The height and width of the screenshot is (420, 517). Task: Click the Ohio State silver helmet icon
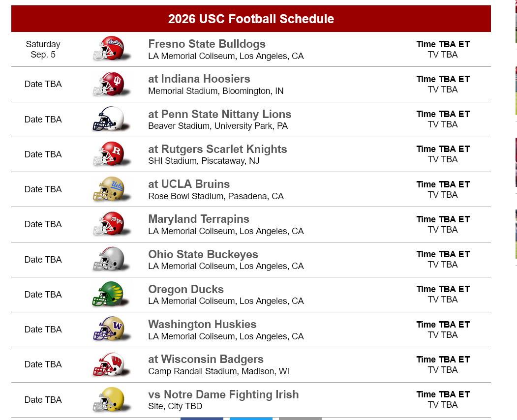pos(112,259)
